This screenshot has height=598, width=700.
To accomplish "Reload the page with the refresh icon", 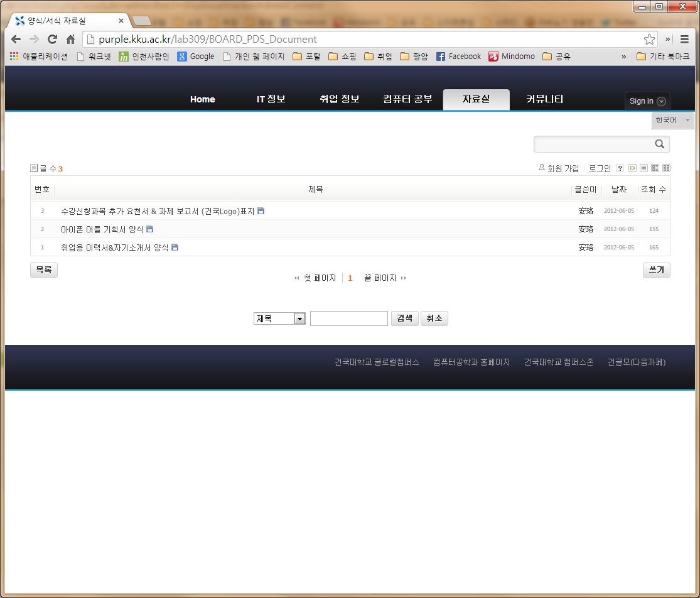I will (x=52, y=39).
